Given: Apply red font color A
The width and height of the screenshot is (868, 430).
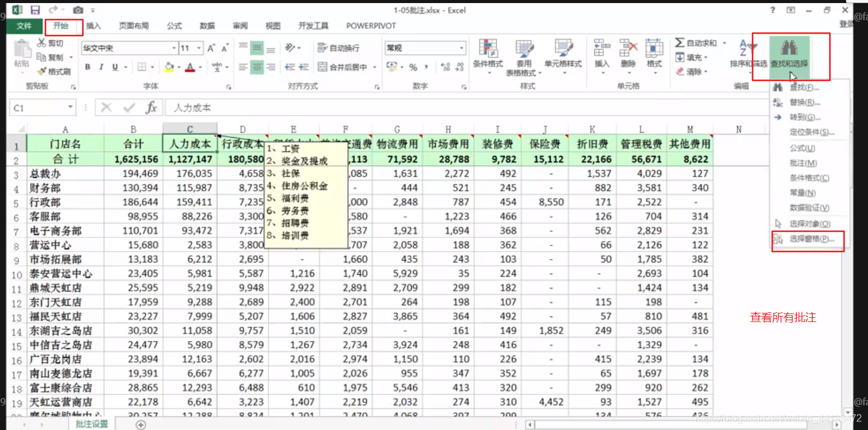Looking at the screenshot, I should click(190, 67).
